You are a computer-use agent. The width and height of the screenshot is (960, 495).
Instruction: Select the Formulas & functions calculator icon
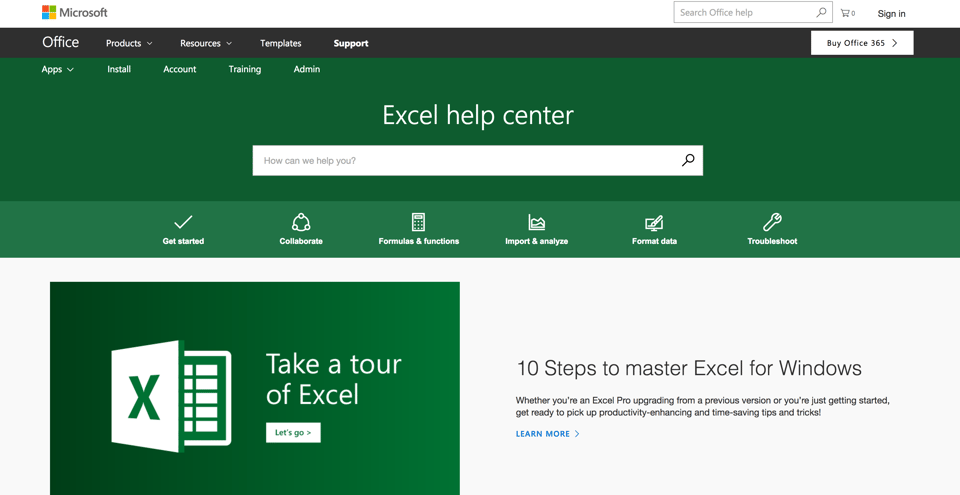pos(418,222)
